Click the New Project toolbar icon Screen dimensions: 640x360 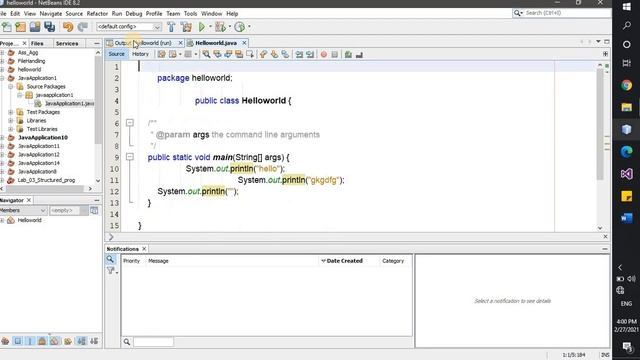click(x=20, y=27)
